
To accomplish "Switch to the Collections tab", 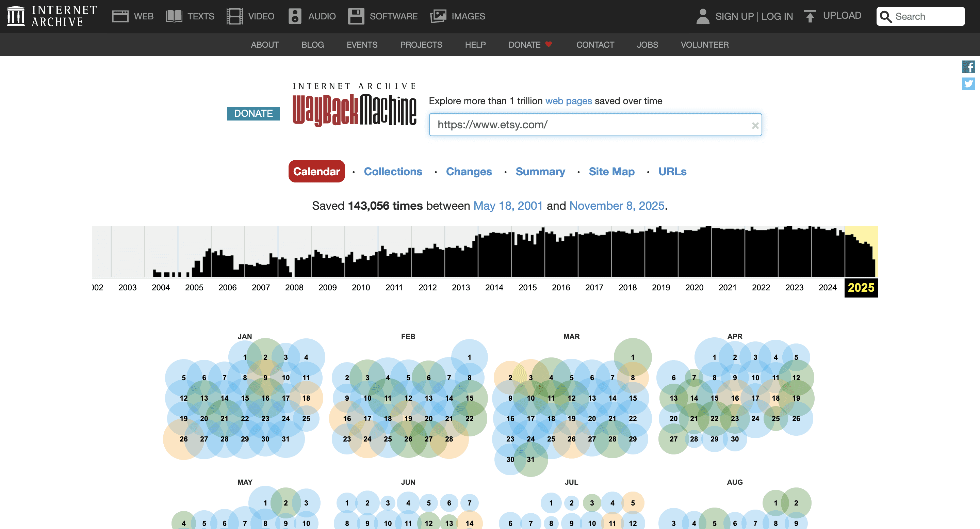I will click(393, 171).
